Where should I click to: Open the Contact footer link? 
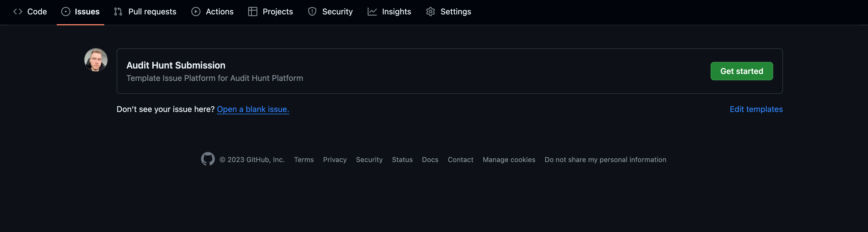(x=460, y=159)
